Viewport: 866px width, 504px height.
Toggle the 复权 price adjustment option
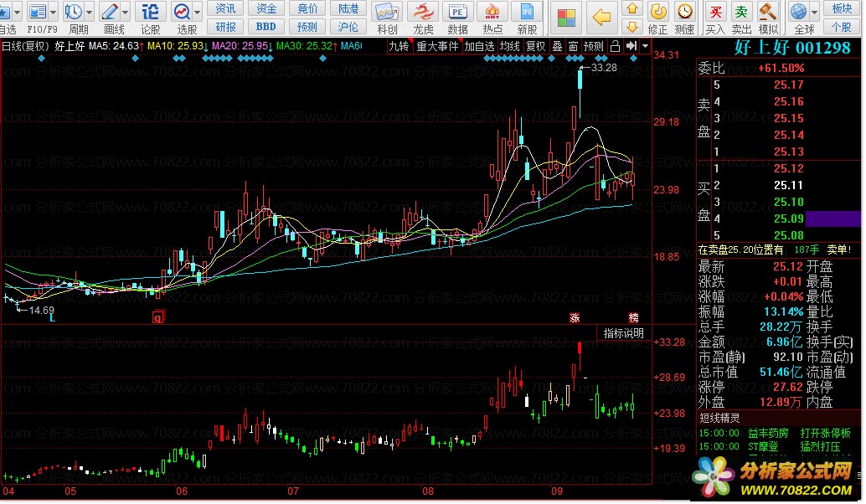[535, 46]
